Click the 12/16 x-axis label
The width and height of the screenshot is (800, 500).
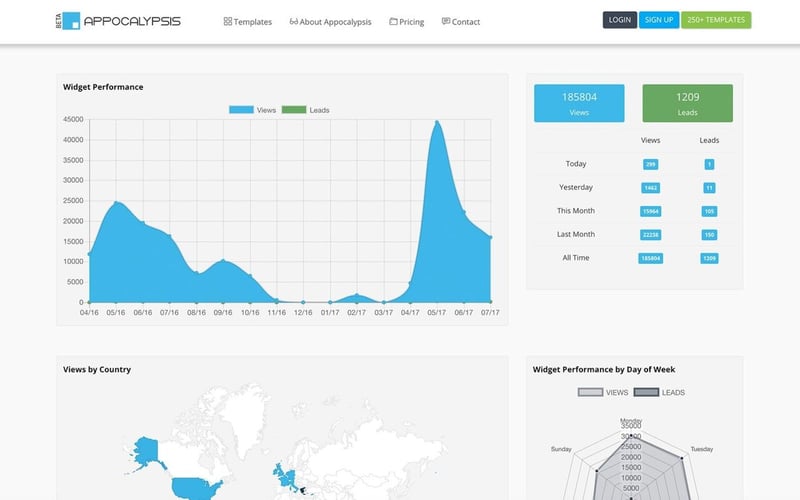pos(303,312)
